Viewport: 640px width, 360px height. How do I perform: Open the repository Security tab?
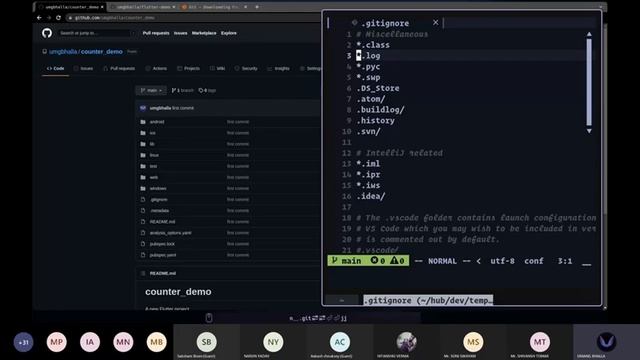click(x=246, y=69)
